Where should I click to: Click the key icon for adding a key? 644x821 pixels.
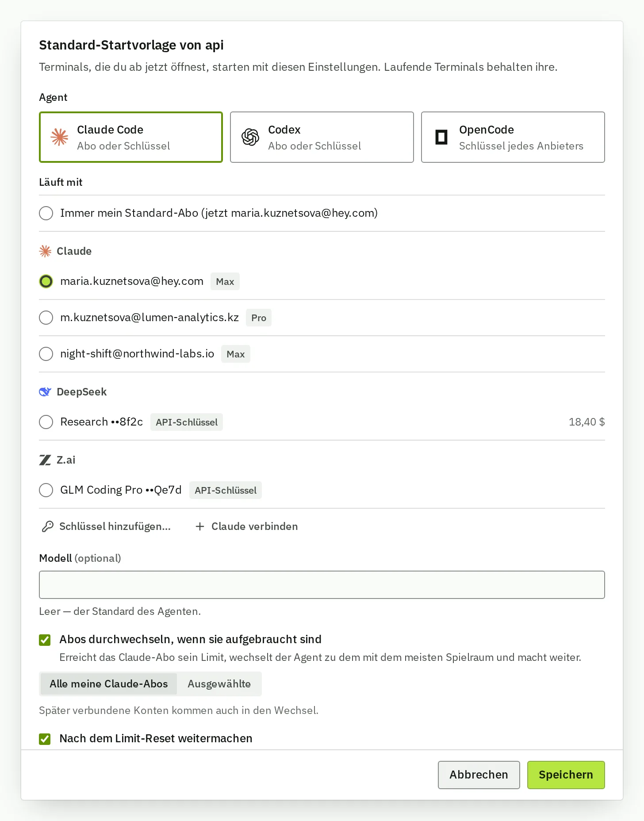pos(47,526)
